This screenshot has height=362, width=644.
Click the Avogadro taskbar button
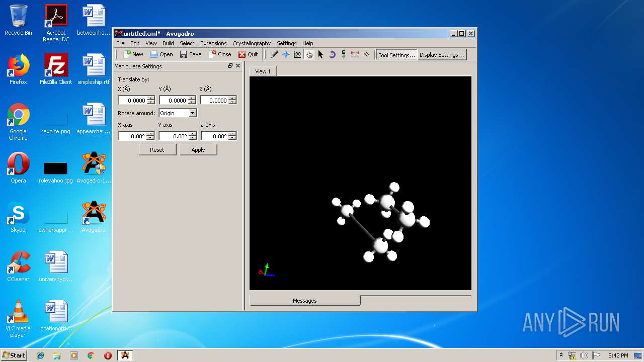(125, 355)
